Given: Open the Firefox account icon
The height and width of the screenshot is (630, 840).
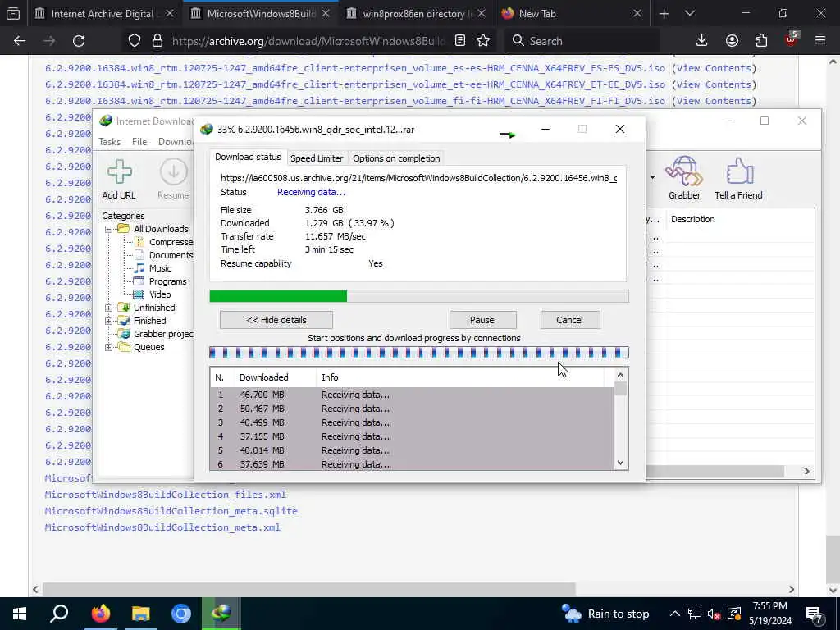Looking at the screenshot, I should pyautogui.click(x=732, y=41).
